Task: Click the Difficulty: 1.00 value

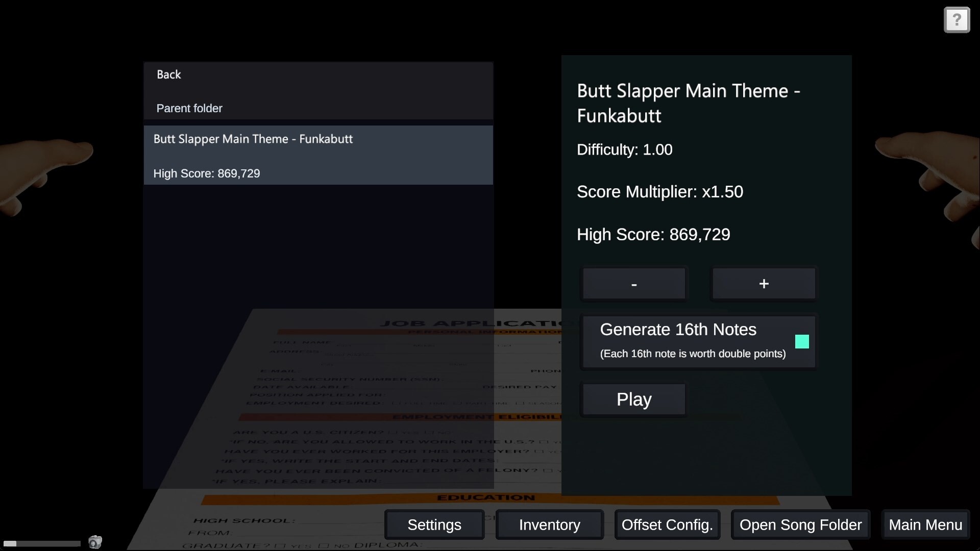Action: tap(625, 149)
